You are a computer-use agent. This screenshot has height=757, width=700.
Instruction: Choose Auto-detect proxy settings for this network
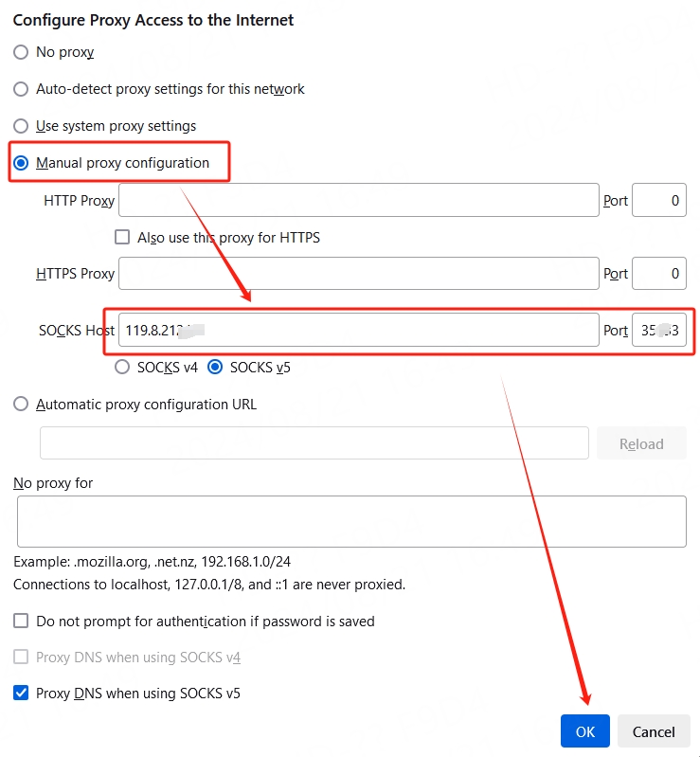tap(21, 89)
